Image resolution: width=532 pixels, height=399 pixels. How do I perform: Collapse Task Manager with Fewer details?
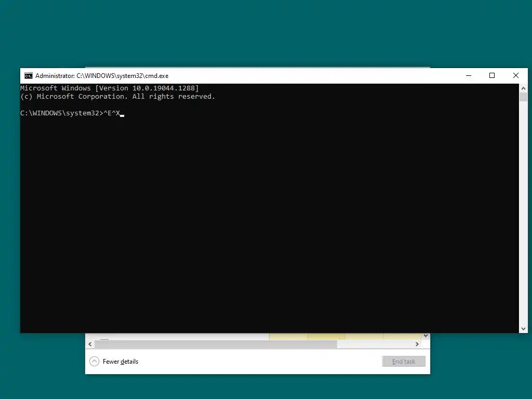pos(114,362)
